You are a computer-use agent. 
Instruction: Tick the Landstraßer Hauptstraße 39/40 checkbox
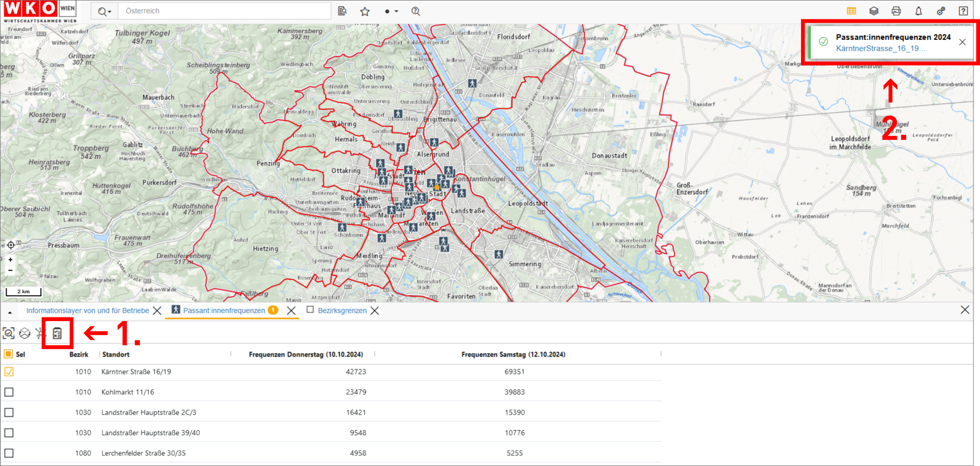[9, 433]
